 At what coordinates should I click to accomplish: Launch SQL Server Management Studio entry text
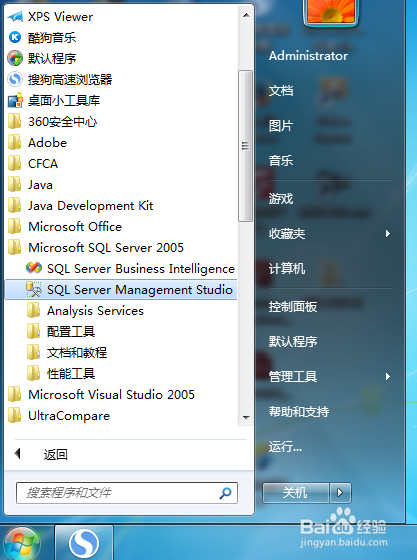pos(140,290)
